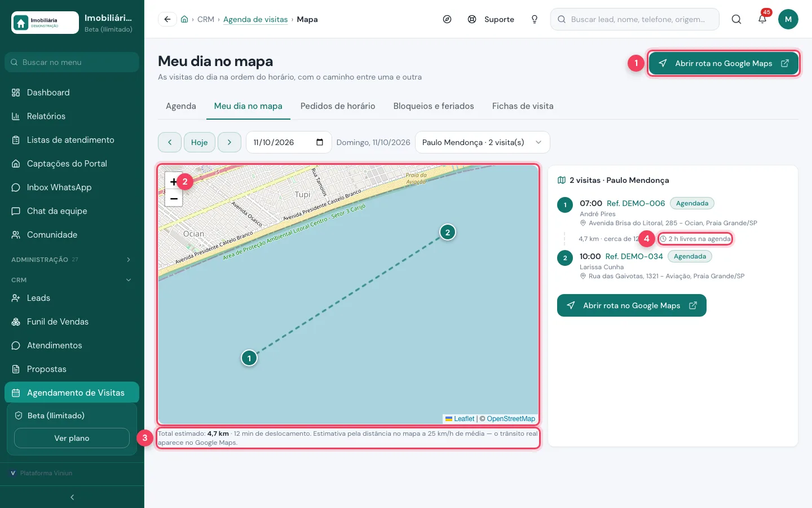Zoom in on the map
Viewport: 812px width, 508px height.
tap(174, 182)
